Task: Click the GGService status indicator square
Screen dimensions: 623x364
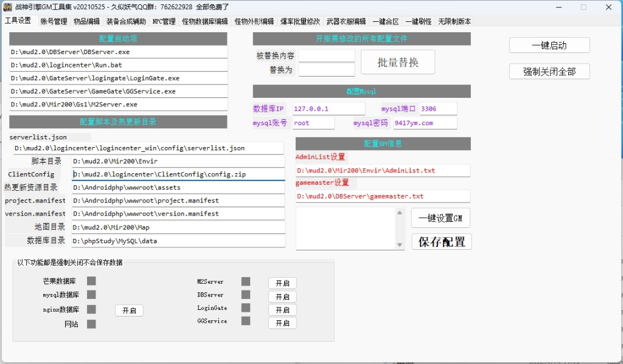Action: (246, 321)
